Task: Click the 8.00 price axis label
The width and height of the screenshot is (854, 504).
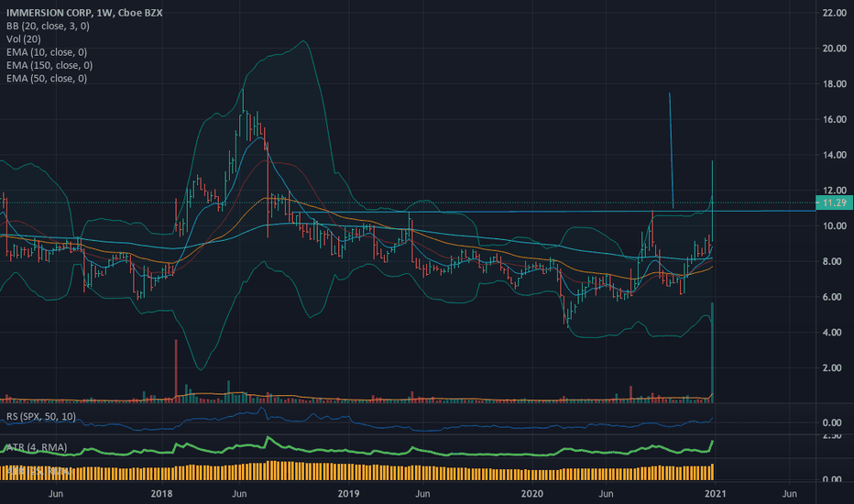Action: pyautogui.click(x=832, y=261)
